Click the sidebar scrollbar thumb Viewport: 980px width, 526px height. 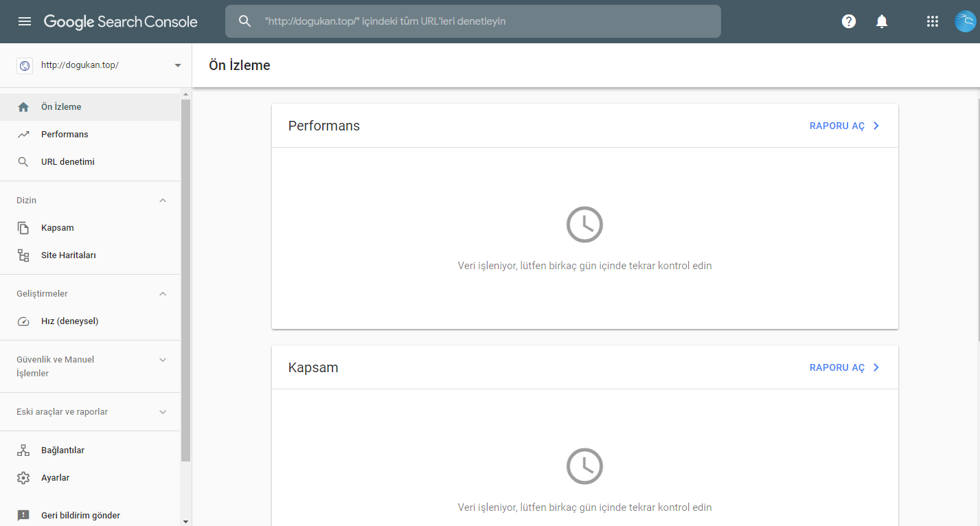[x=185, y=280]
